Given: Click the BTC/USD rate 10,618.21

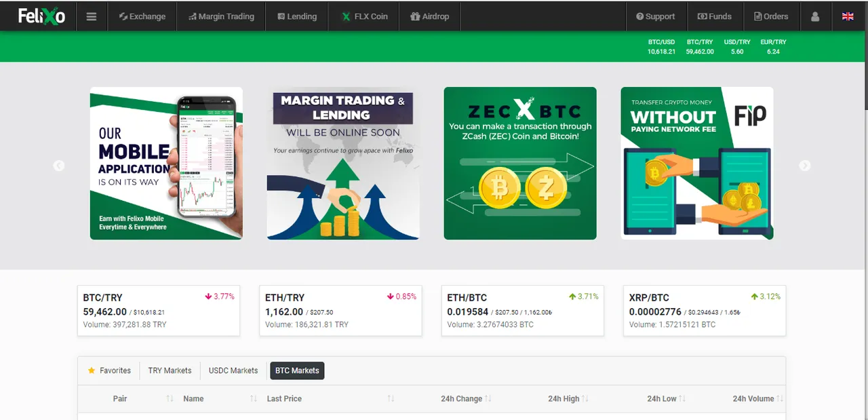Looking at the screenshot, I should [x=661, y=52].
